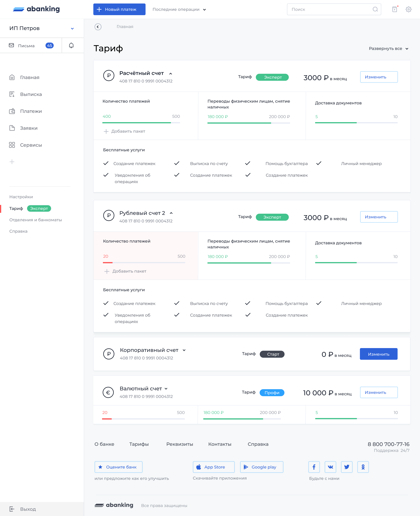
Task: Click Изменить for Корпоративный счет
Action: pos(379,354)
